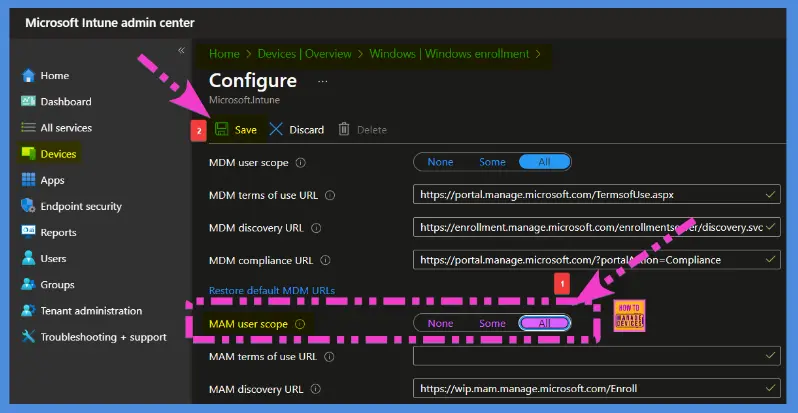Click the All services list icon
798x413 pixels.
[28, 128]
